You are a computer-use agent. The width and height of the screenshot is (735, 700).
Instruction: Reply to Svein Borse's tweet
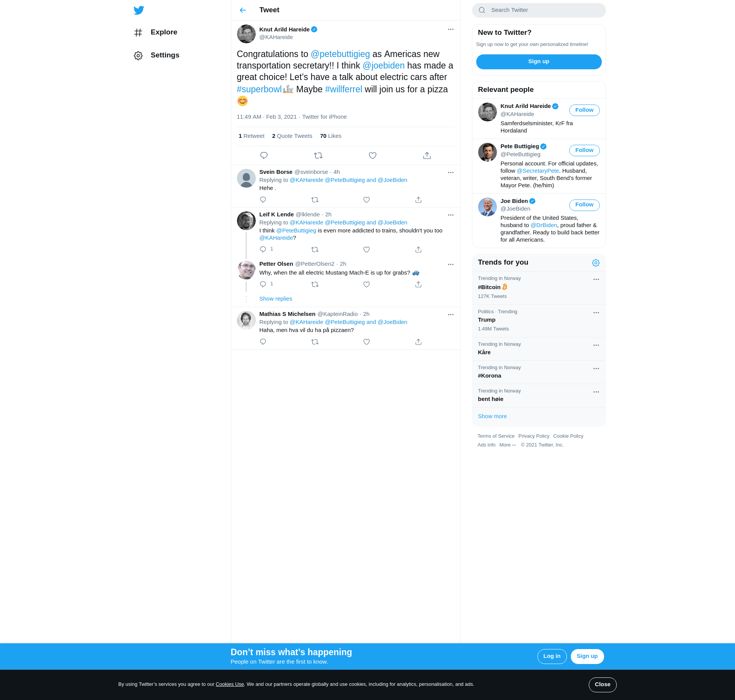pyautogui.click(x=263, y=200)
